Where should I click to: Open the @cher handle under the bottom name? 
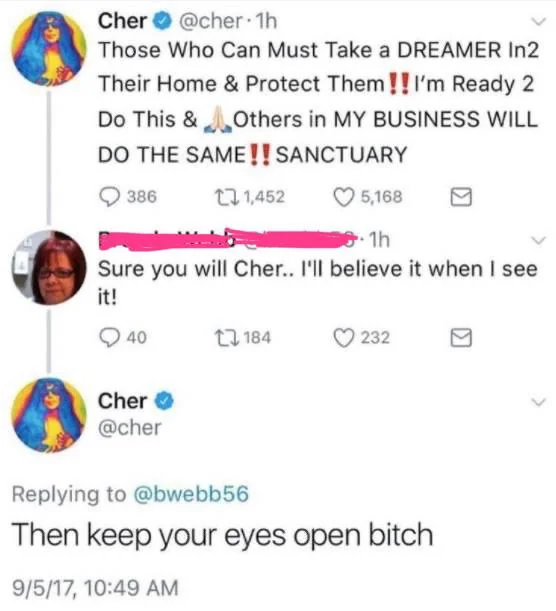(129, 428)
